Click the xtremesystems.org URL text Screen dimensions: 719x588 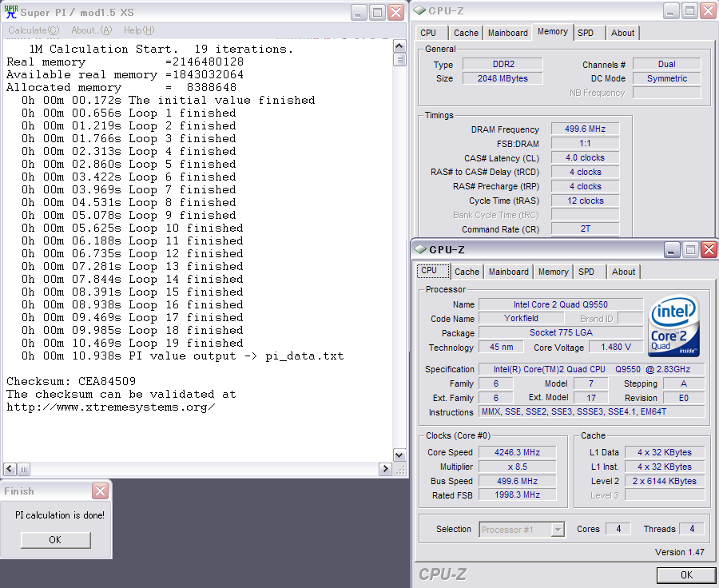[110, 407]
